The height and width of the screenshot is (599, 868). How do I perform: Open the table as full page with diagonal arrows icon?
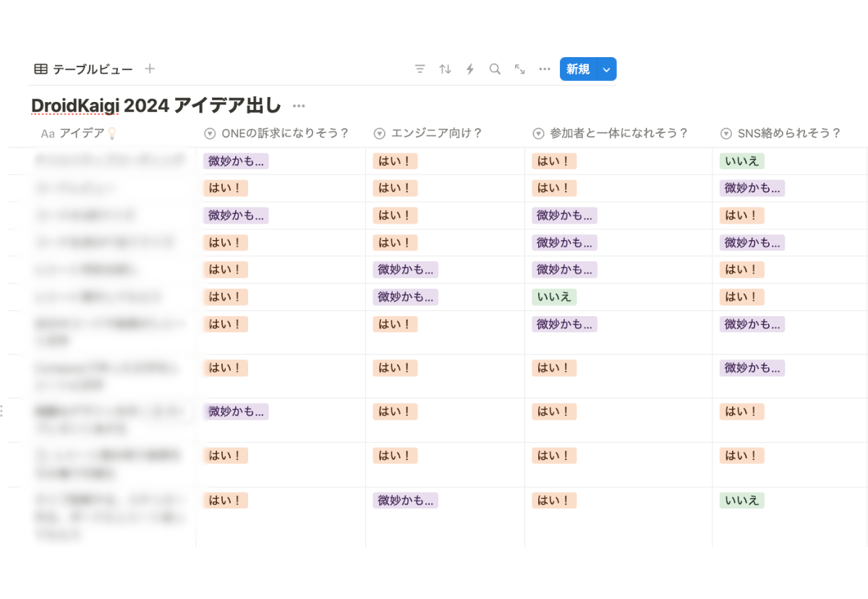click(x=519, y=69)
